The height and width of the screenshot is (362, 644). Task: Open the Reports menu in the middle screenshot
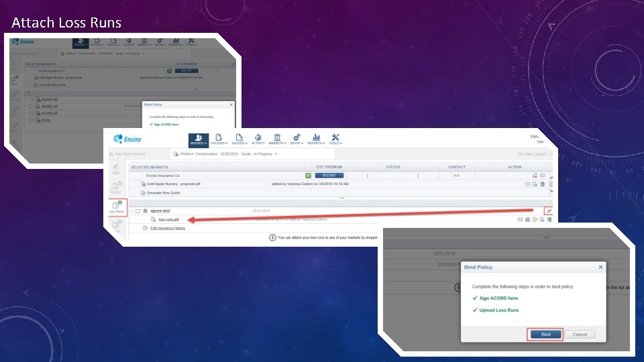click(316, 139)
